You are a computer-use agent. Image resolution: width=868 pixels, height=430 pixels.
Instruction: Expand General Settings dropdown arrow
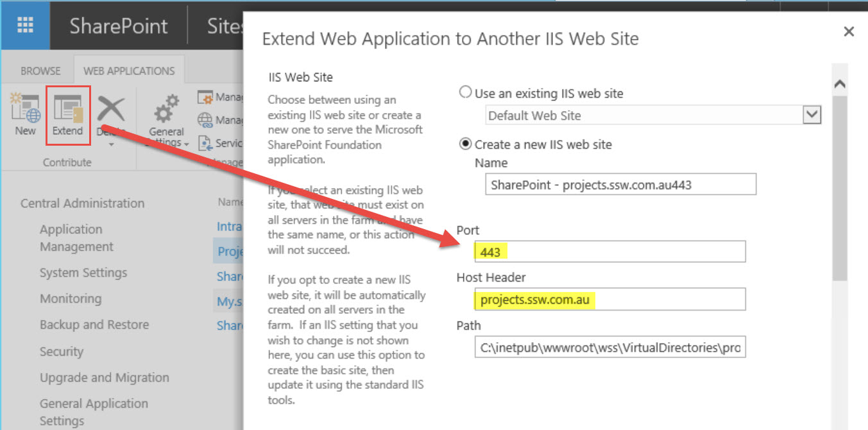[187, 144]
